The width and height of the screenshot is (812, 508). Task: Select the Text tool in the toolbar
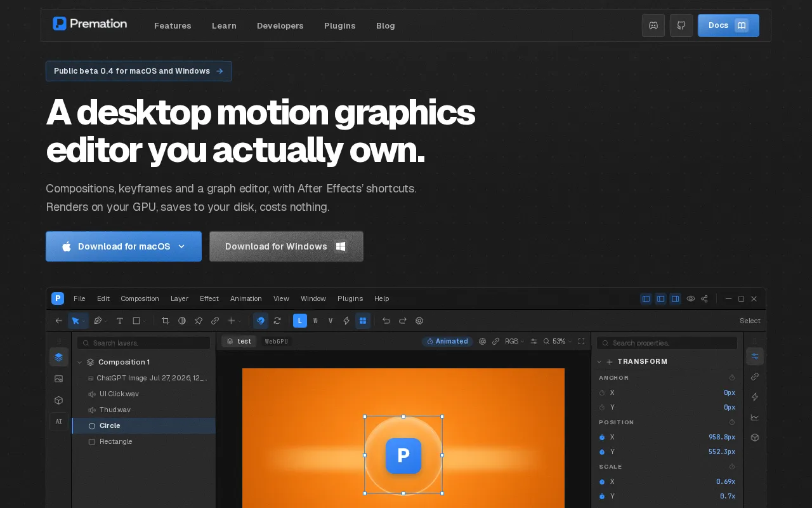click(x=119, y=321)
